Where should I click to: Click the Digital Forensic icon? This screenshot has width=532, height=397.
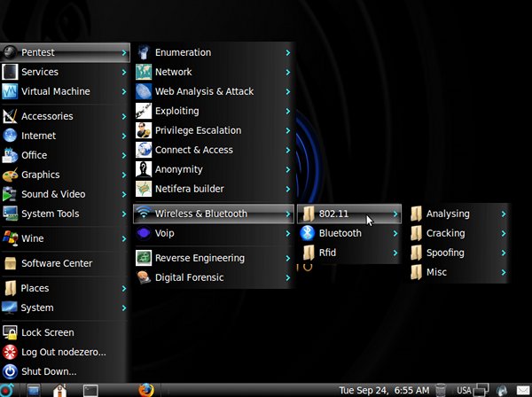144,277
